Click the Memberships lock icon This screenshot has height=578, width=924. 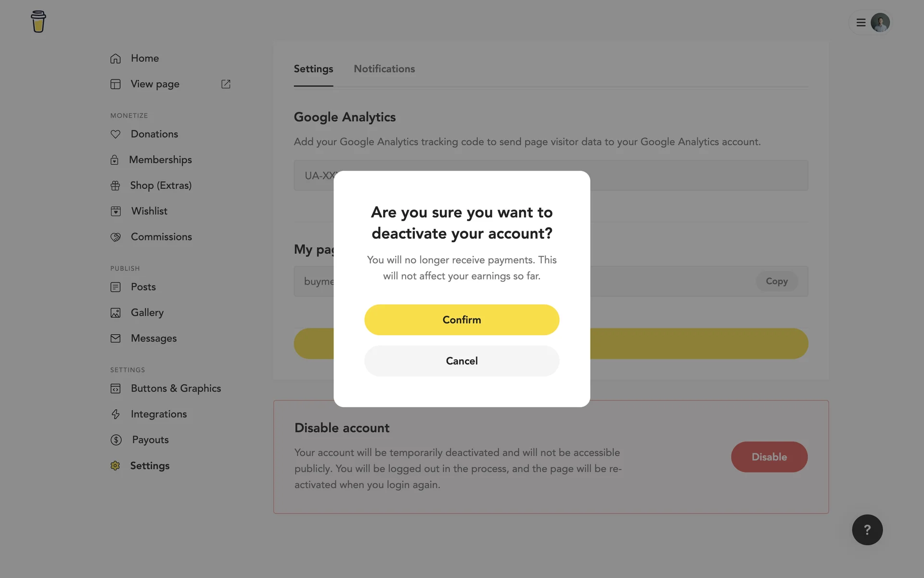(x=115, y=160)
